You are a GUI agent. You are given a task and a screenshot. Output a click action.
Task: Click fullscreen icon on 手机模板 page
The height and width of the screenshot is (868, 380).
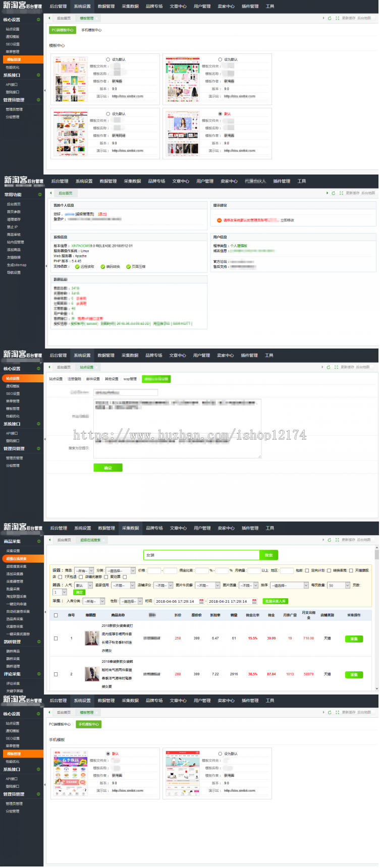point(337,713)
